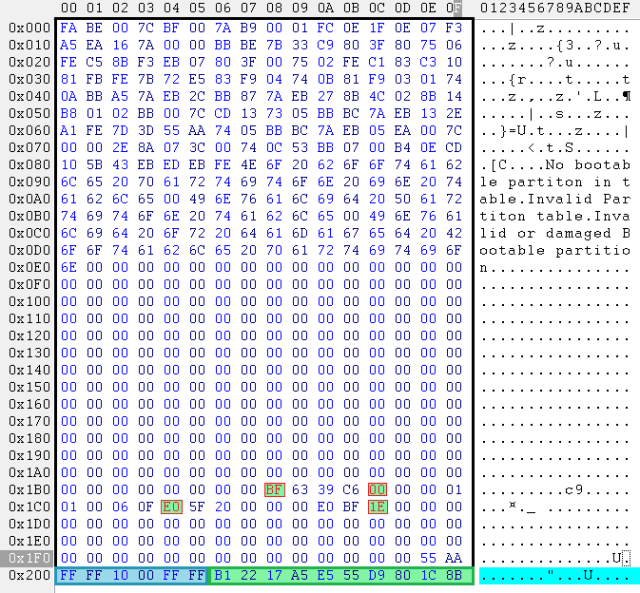
Task: Select byte 39 in row 0x1B0
Action: (325, 489)
